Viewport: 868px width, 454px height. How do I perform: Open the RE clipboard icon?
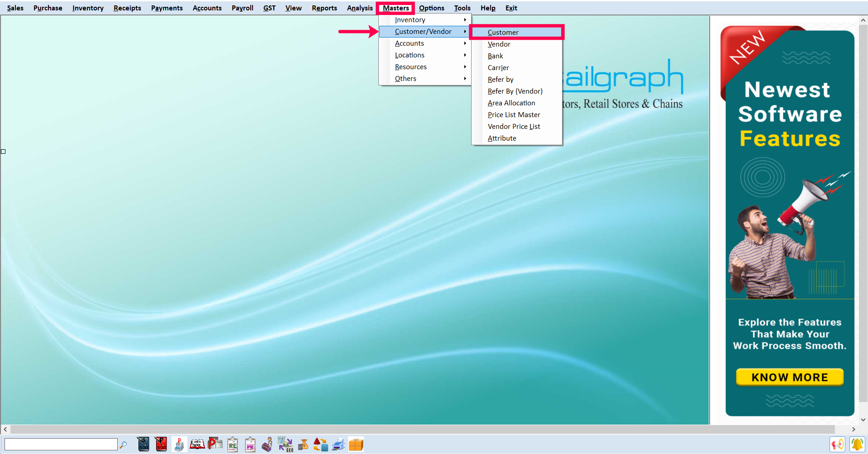pyautogui.click(x=233, y=445)
